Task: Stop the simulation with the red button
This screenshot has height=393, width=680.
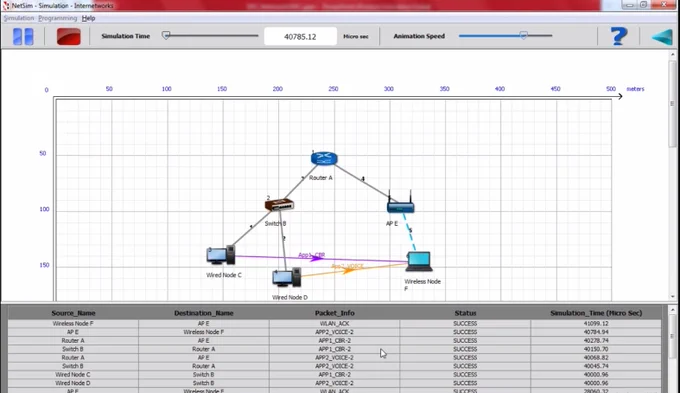Action: 69,36
